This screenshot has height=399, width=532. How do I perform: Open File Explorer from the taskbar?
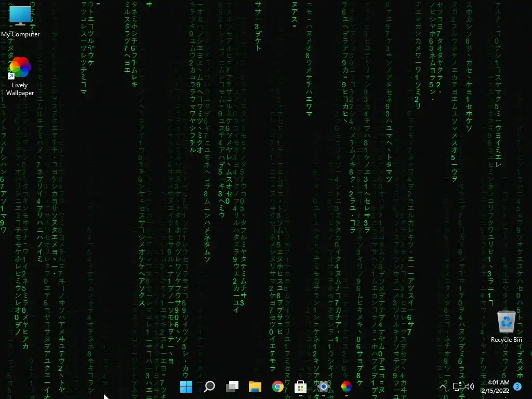255,387
